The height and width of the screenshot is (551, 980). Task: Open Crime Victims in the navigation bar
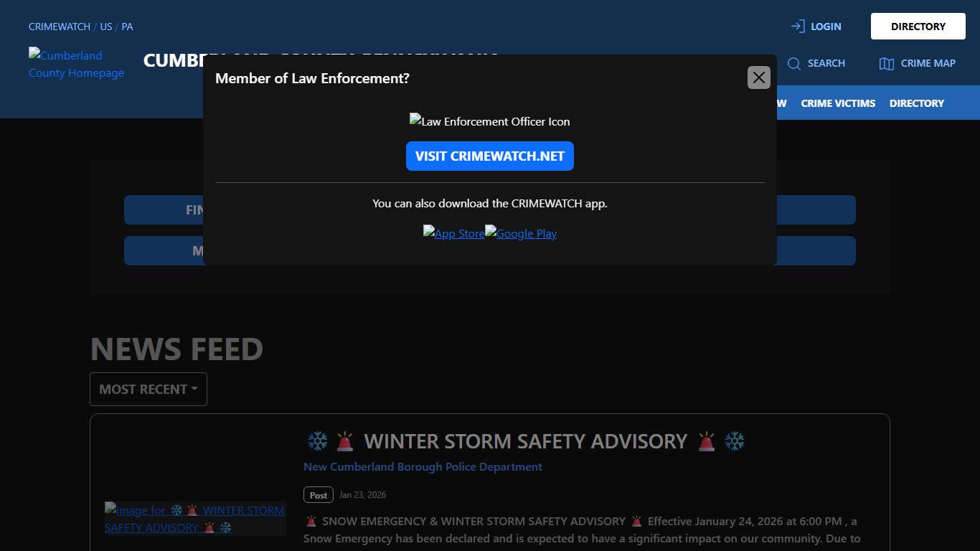point(838,103)
